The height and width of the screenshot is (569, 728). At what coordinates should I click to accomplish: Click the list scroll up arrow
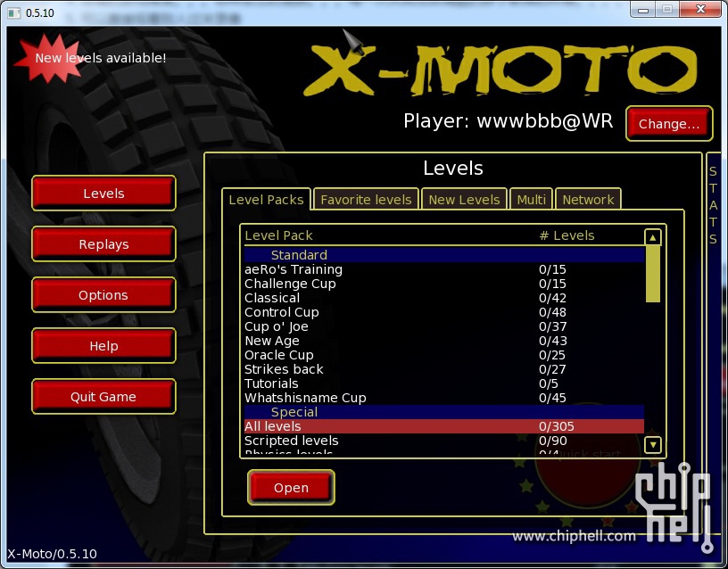[653, 237]
